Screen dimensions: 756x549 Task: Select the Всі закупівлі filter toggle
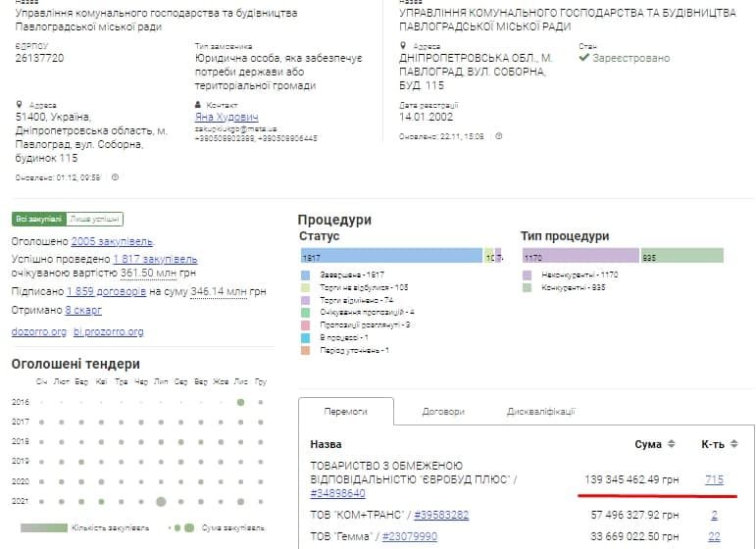click(x=39, y=219)
